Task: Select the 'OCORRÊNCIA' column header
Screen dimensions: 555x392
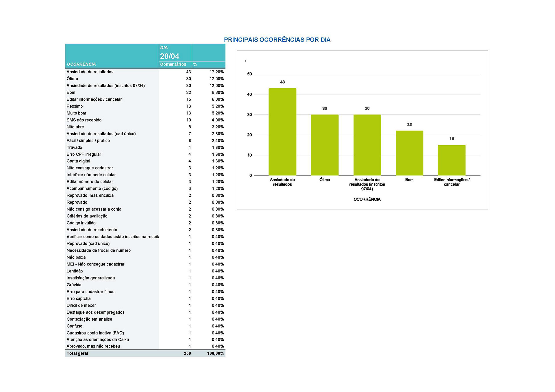Action: pyautogui.click(x=81, y=64)
